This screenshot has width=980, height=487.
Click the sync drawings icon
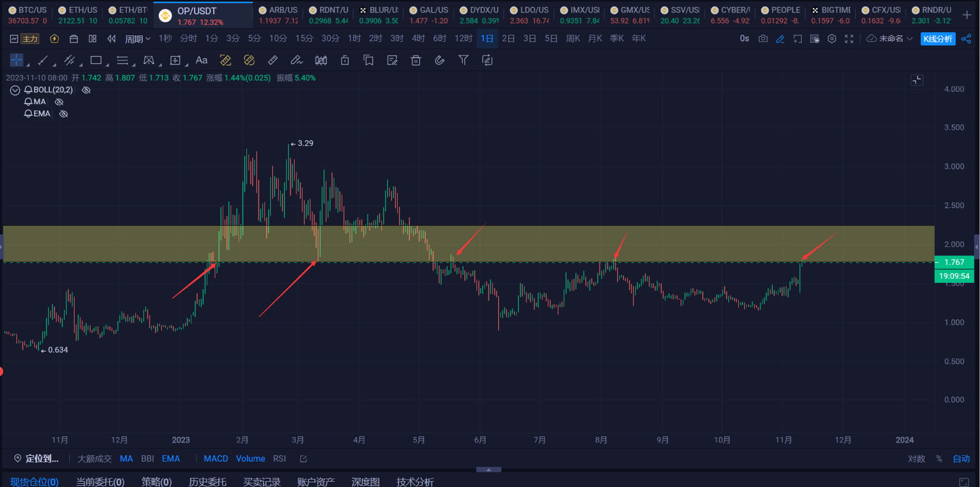point(487,60)
